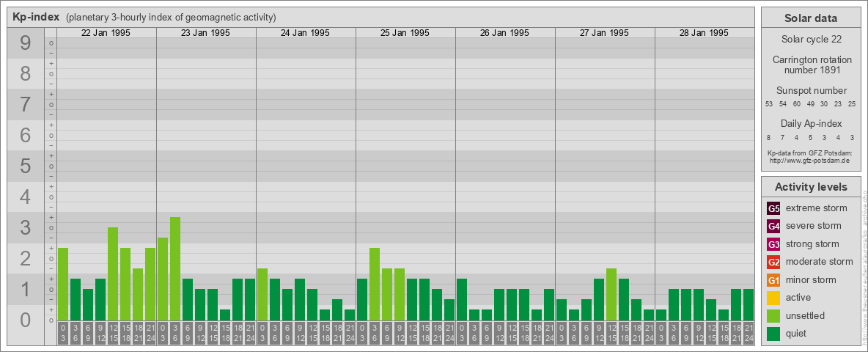Click the 22 Jan 12-15 hour bar
The width and height of the screenshot is (868, 352).
point(113,274)
